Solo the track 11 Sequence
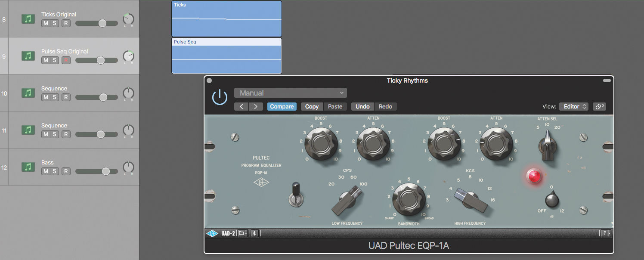 tap(54, 134)
